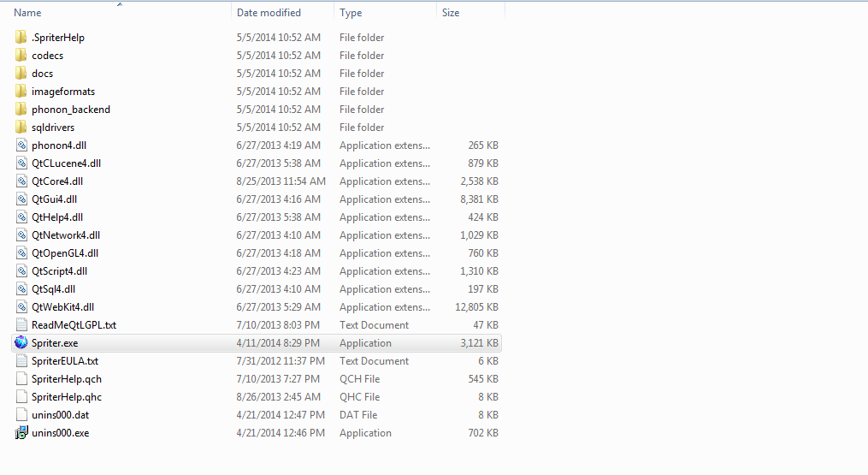This screenshot has width=868, height=475.
Task: Click the QHC File type cell
Action: [x=360, y=397]
